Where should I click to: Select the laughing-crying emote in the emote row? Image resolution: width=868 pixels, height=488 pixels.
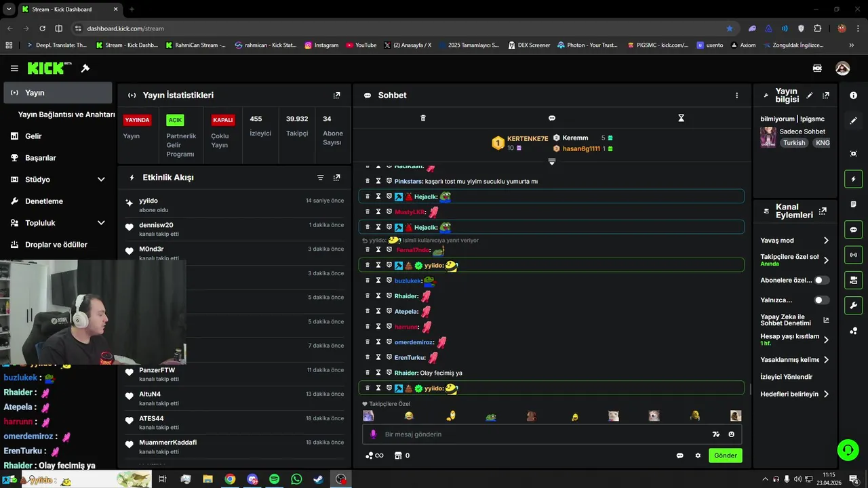point(409,416)
